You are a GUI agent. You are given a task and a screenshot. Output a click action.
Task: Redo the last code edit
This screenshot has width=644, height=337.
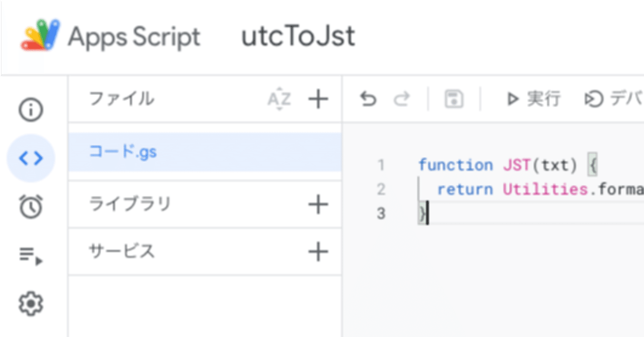pyautogui.click(x=401, y=99)
